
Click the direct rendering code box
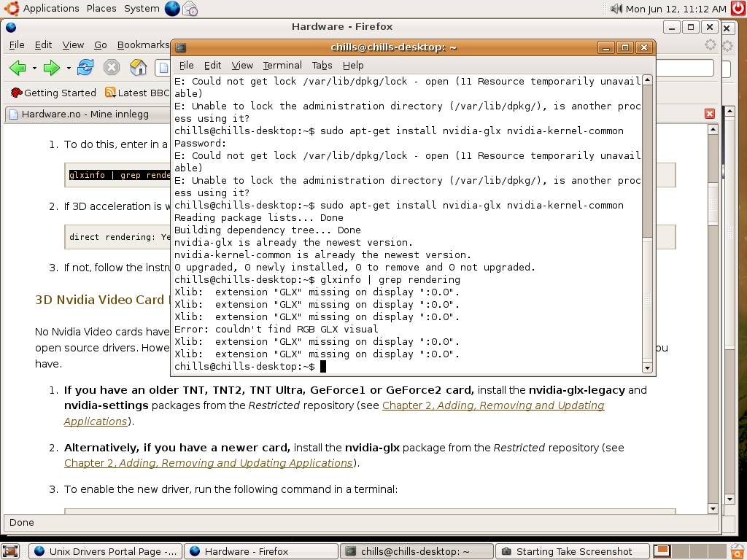pyautogui.click(x=119, y=237)
